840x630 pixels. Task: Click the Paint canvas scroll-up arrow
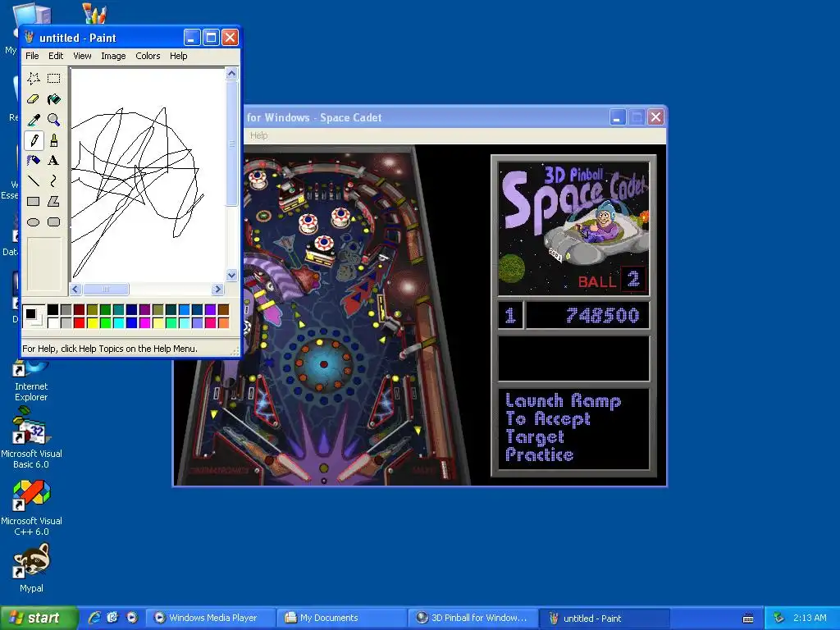tap(231, 74)
